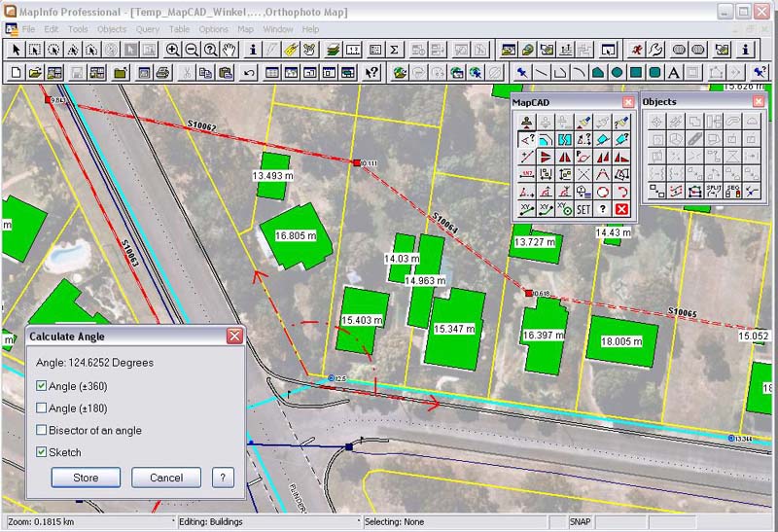Enable the Angle (±180) checkbox
The height and width of the screenshot is (532, 778).
42,408
